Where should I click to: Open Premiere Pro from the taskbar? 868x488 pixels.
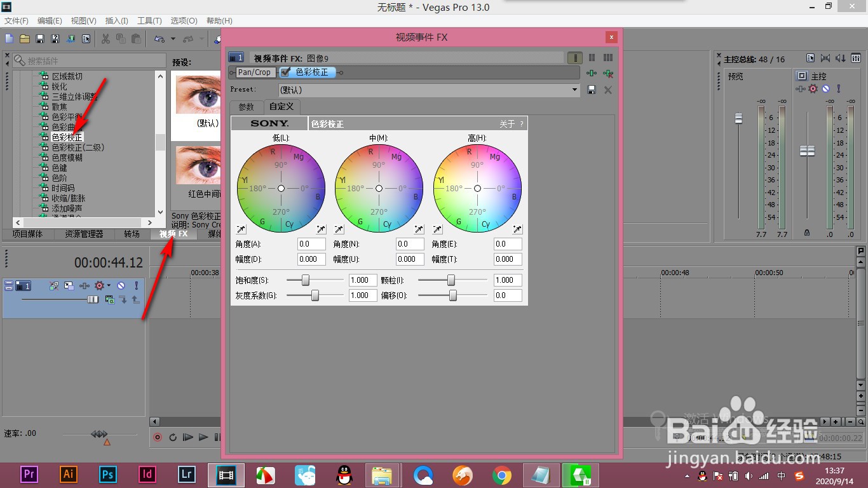tap(29, 474)
